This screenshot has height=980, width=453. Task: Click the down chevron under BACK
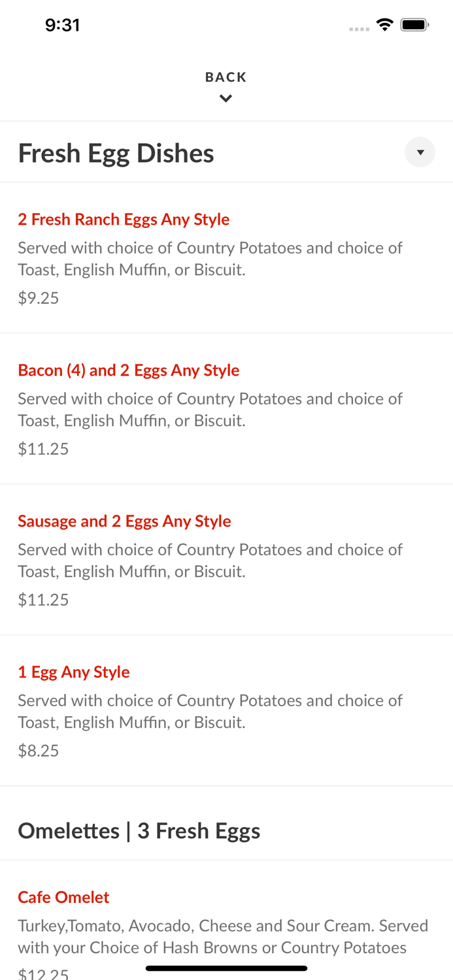(226, 99)
